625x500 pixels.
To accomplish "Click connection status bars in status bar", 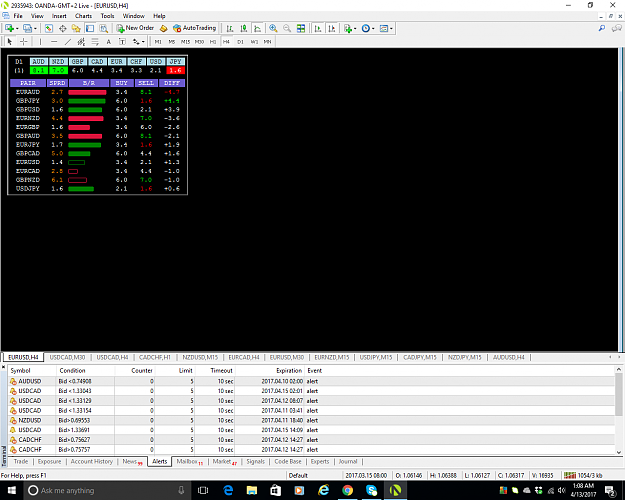I will point(570,475).
